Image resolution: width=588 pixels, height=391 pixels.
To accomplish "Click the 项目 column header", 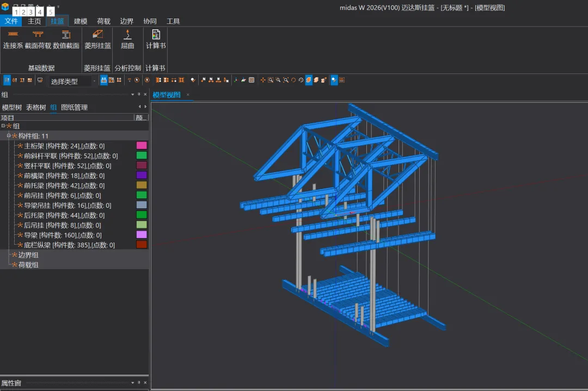I will (67, 117).
